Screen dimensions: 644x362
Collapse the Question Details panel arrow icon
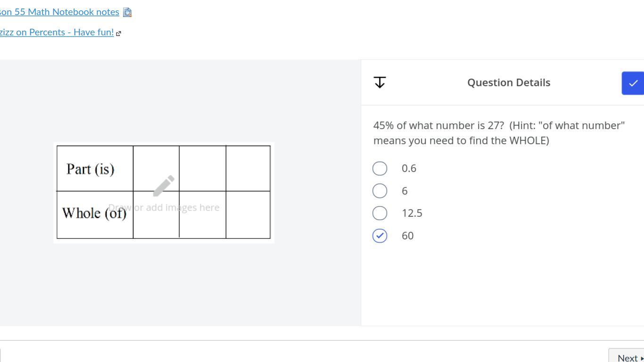(380, 82)
